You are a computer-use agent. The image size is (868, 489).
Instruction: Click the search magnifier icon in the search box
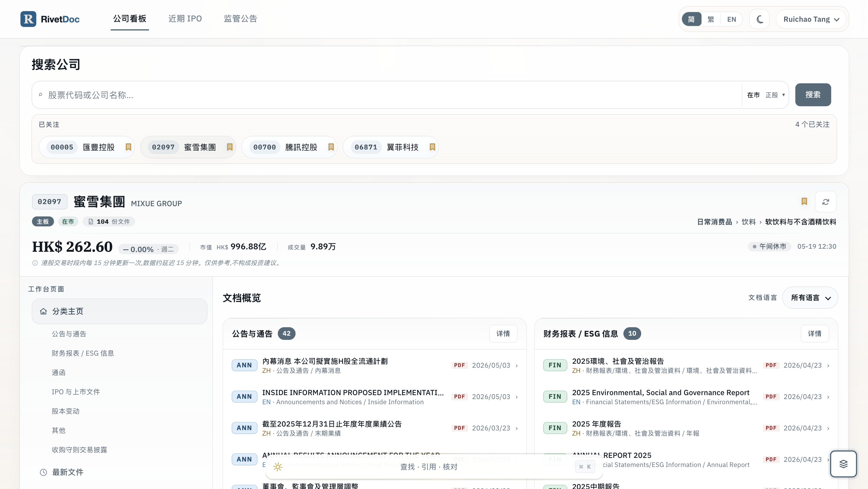[40, 95]
